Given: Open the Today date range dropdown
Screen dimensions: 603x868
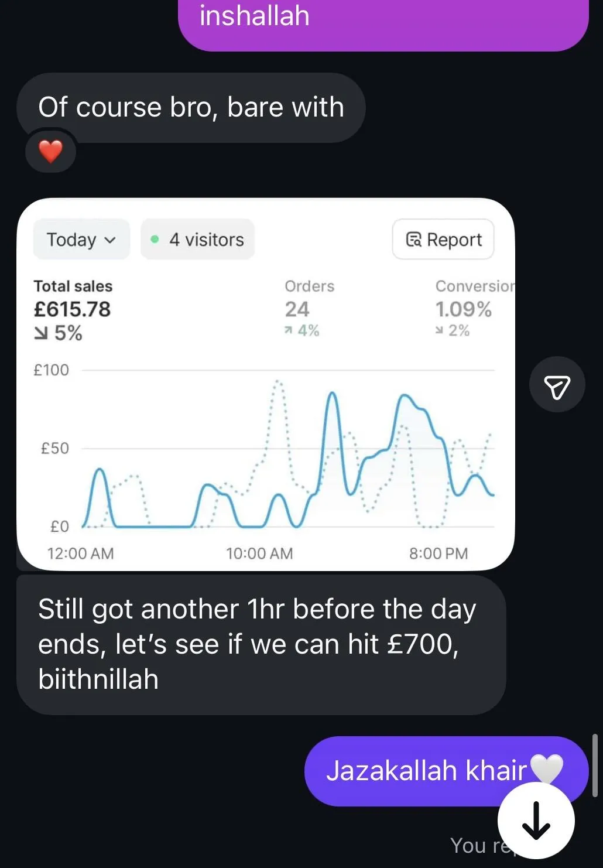Looking at the screenshot, I should coord(81,239).
